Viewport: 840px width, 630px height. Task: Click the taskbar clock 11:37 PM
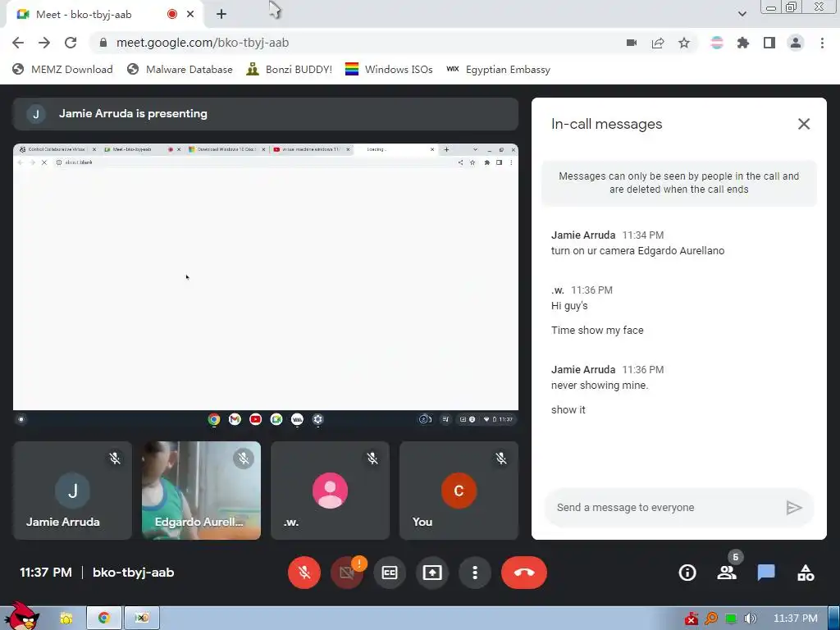[x=796, y=619]
